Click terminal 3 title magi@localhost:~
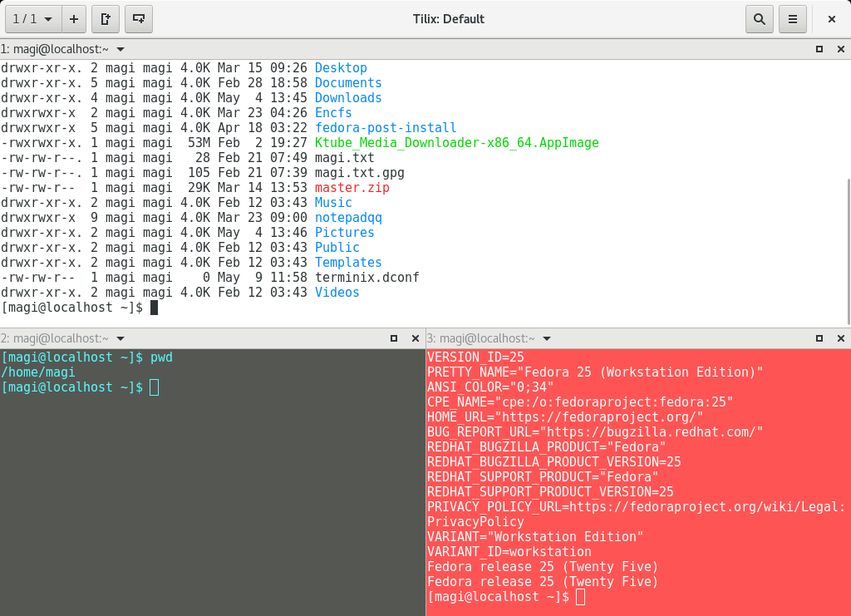 487,338
